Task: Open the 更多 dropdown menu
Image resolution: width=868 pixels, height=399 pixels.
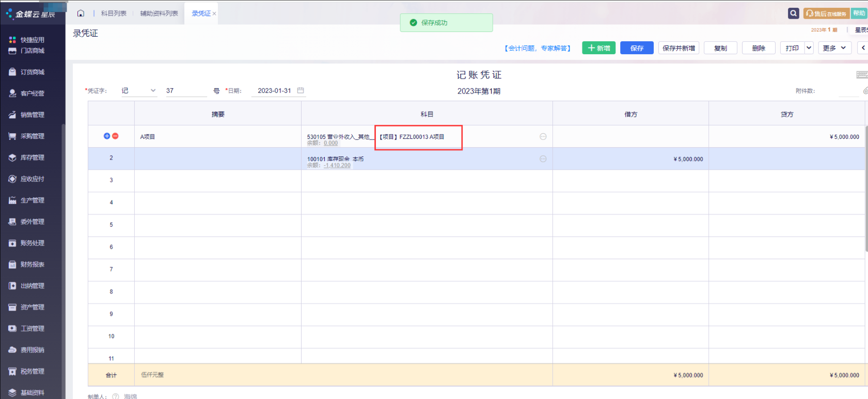Action: coord(834,48)
